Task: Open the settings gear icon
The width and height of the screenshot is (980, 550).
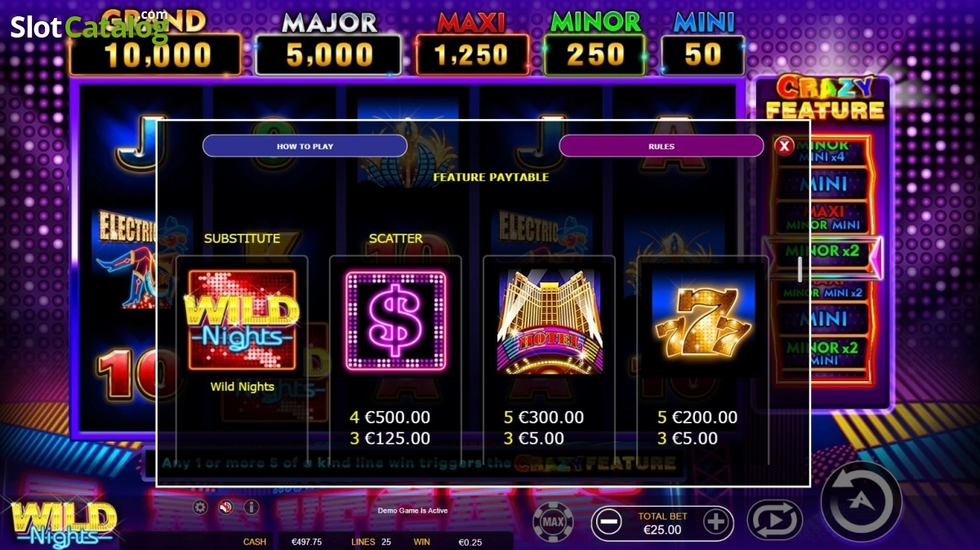Action: click(200, 508)
